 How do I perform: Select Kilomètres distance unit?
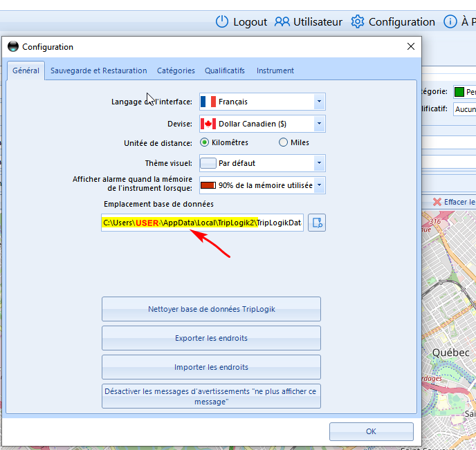point(204,142)
